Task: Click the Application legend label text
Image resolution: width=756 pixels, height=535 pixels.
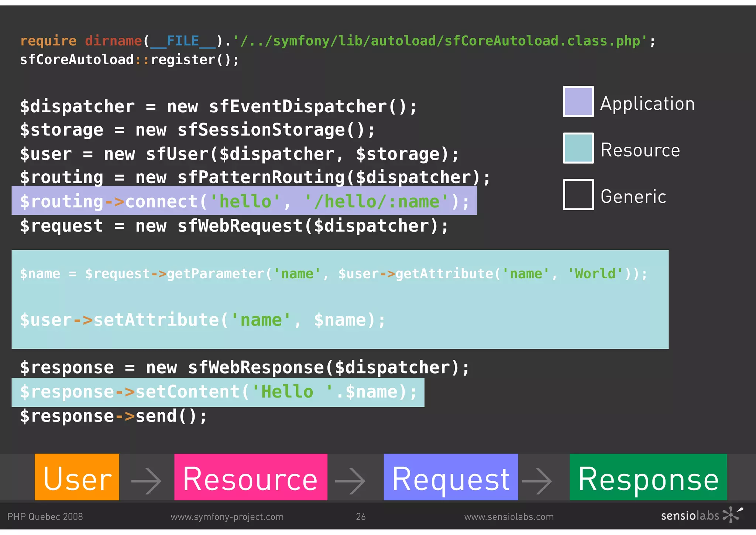Action: [x=647, y=103]
